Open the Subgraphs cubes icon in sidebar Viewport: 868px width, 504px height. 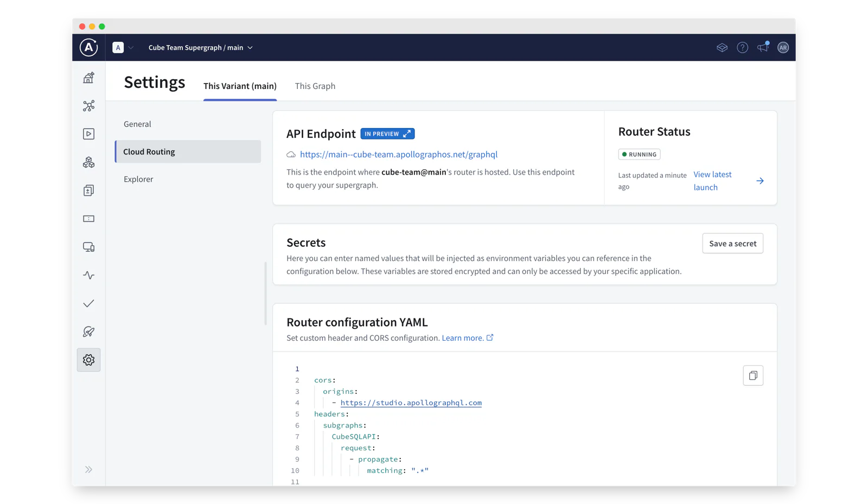click(x=88, y=162)
